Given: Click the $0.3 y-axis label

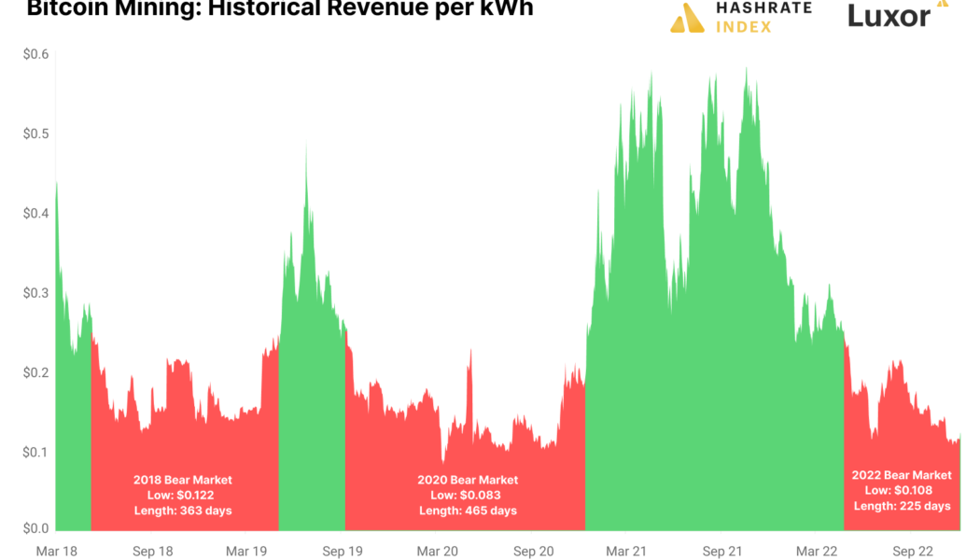Looking at the screenshot, I should tap(36, 293).
